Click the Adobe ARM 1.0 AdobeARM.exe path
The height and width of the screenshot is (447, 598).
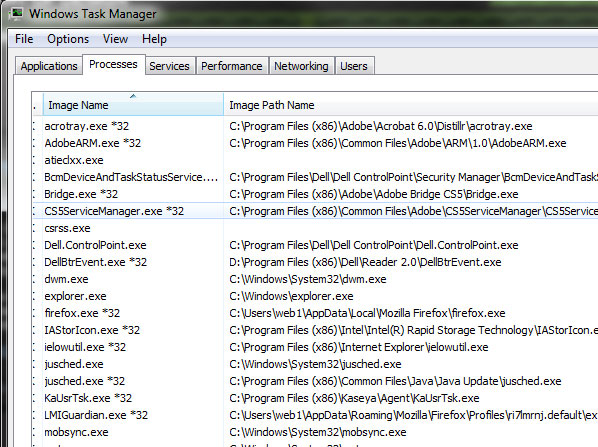point(398,143)
